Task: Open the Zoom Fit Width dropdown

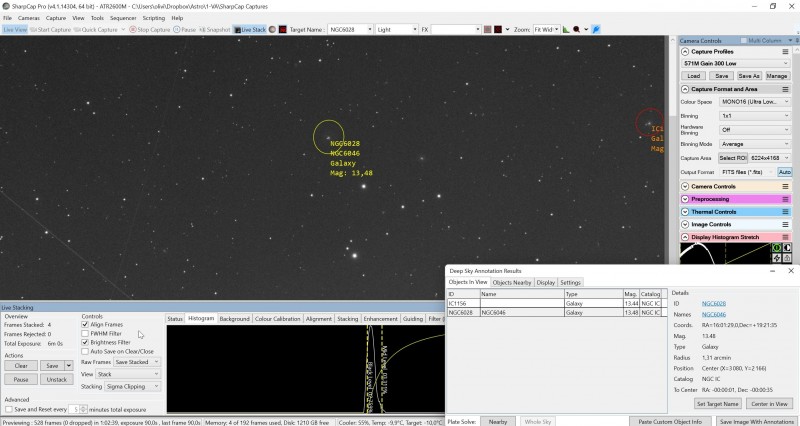Action: coord(556,30)
